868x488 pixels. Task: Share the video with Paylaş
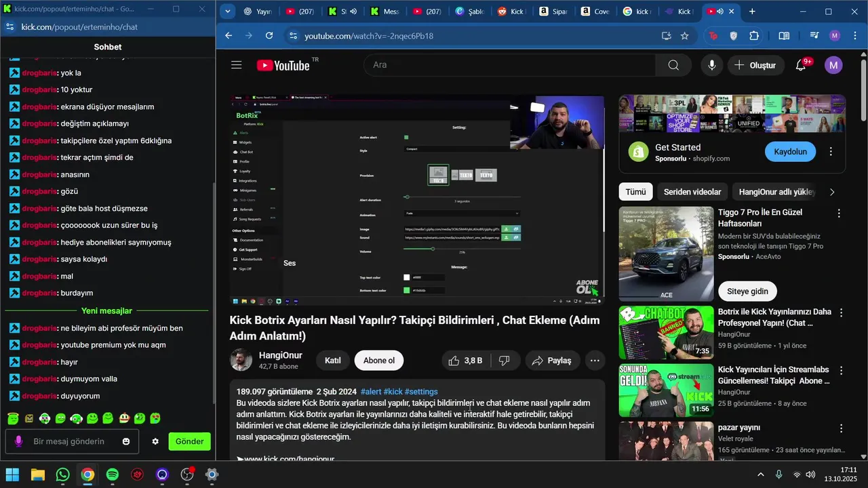[x=552, y=361]
